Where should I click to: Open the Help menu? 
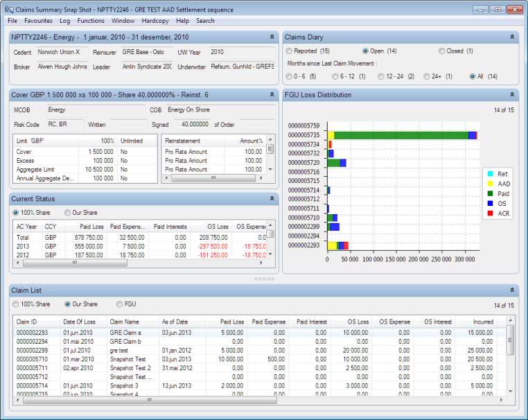[182, 21]
